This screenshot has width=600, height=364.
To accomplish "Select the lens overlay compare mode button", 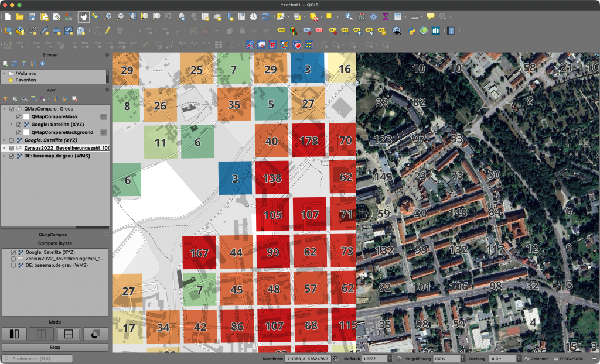I will [96, 334].
